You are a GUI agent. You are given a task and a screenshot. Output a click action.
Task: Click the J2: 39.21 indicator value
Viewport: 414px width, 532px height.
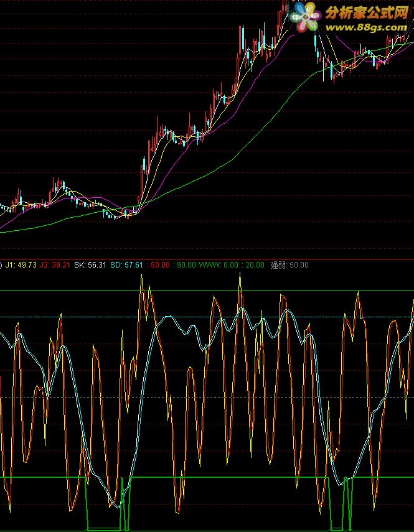pyautogui.click(x=55, y=265)
